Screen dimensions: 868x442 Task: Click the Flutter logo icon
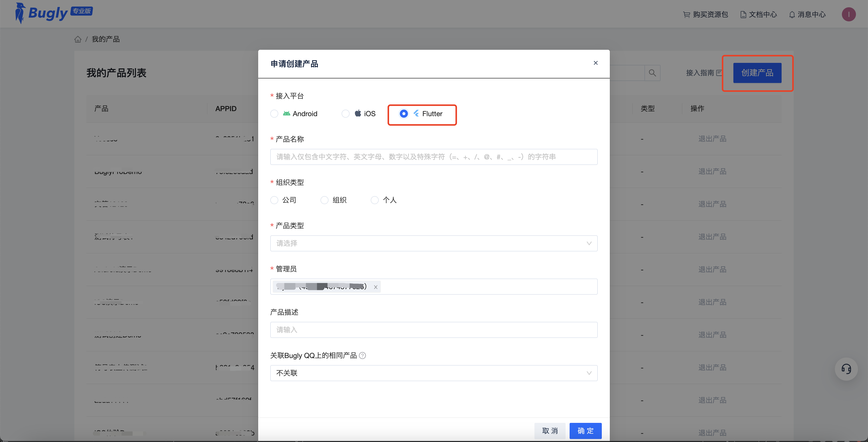[416, 113]
